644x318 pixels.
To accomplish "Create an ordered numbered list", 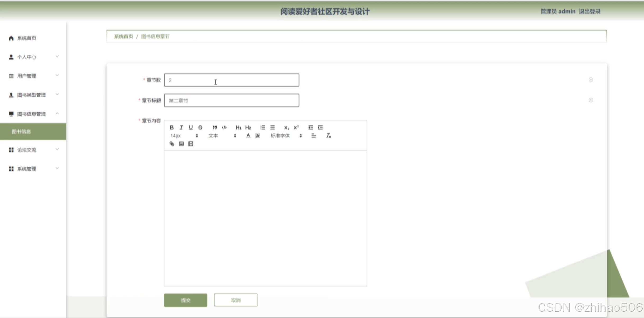I will point(262,127).
